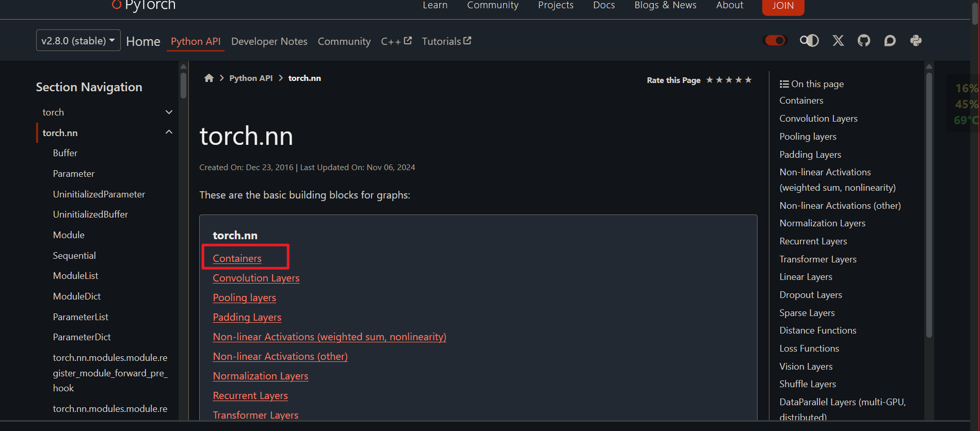980x431 pixels.
Task: Select ModuleDict in the sidebar
Action: pos(77,296)
